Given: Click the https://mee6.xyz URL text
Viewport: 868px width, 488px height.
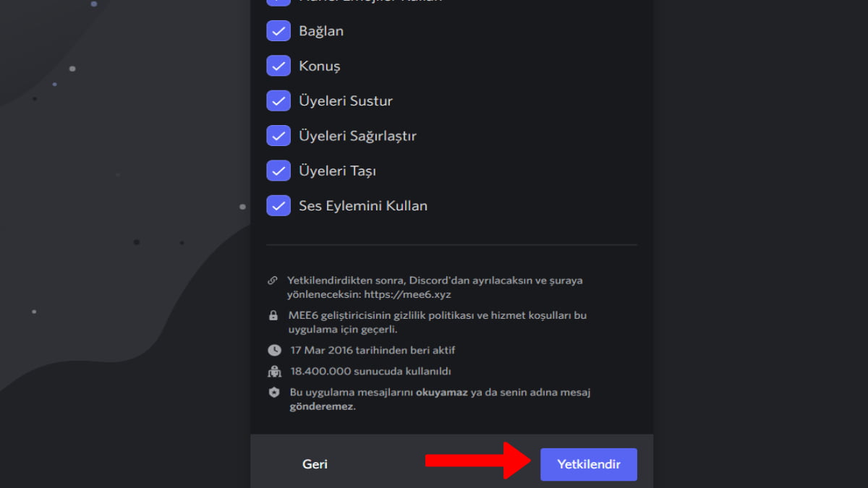Looking at the screenshot, I should [409, 294].
